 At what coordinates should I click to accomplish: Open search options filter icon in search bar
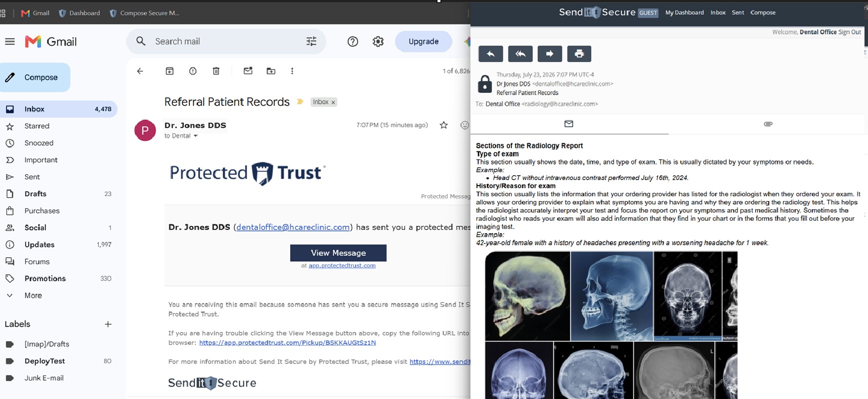tap(311, 41)
